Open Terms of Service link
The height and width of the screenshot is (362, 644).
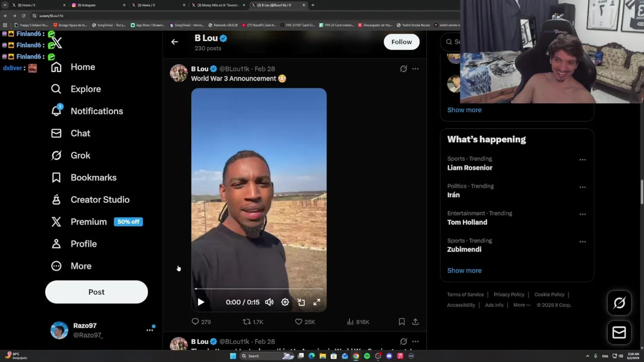[x=465, y=295]
